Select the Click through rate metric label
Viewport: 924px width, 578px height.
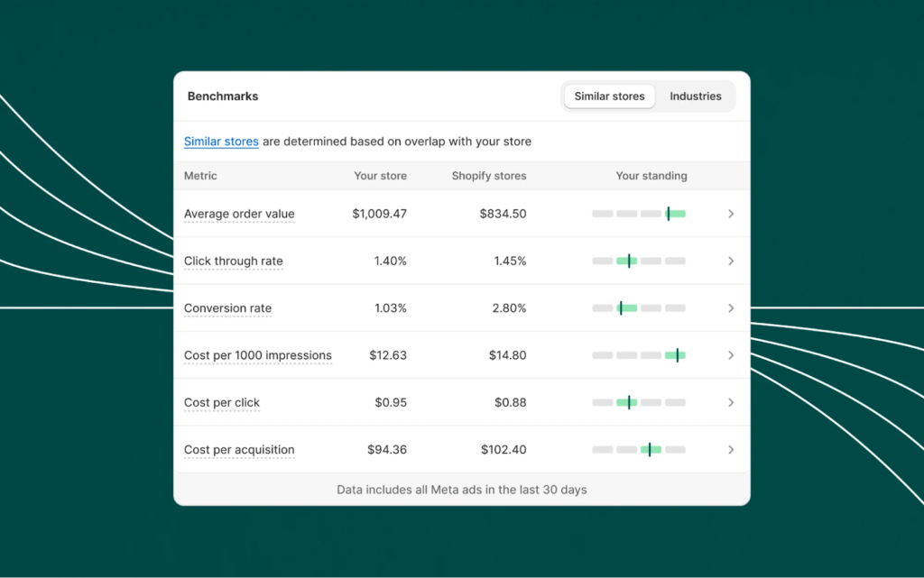point(233,261)
